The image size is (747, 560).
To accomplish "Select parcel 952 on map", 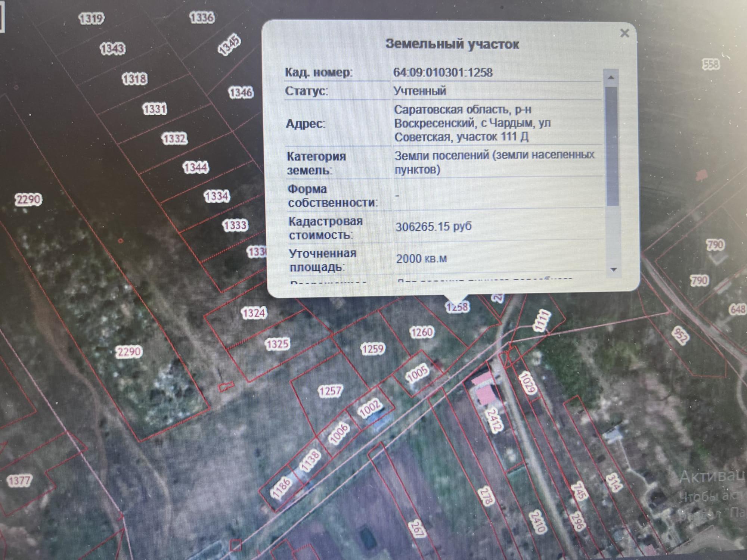I will 680,335.
